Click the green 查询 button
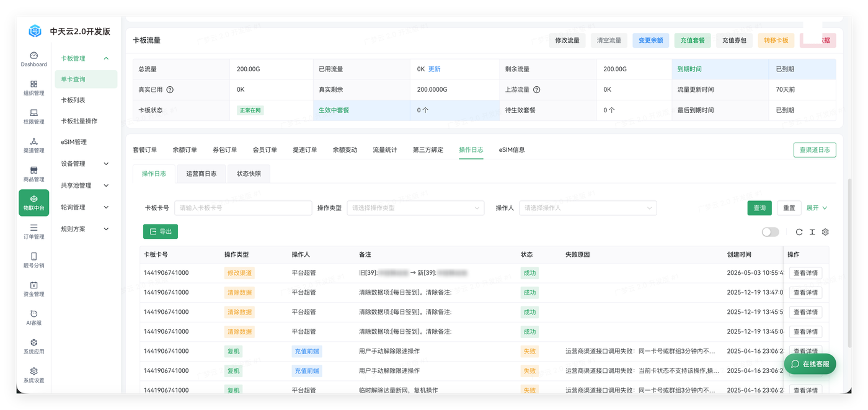The image size is (868, 410). coord(759,208)
